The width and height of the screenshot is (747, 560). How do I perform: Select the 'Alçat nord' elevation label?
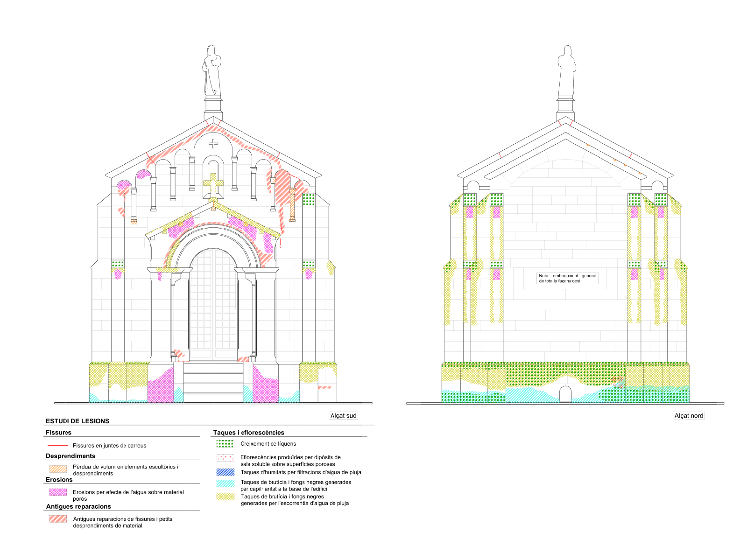pos(689,416)
